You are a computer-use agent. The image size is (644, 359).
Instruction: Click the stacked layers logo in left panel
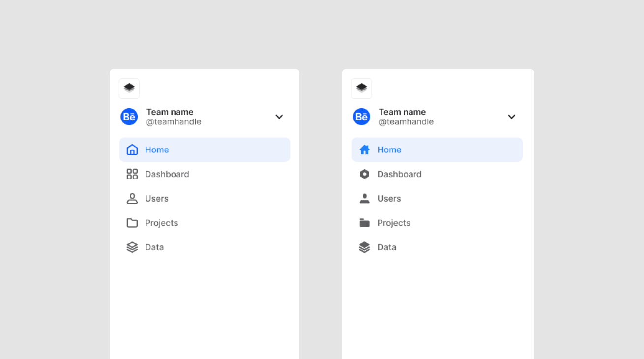[x=129, y=89]
